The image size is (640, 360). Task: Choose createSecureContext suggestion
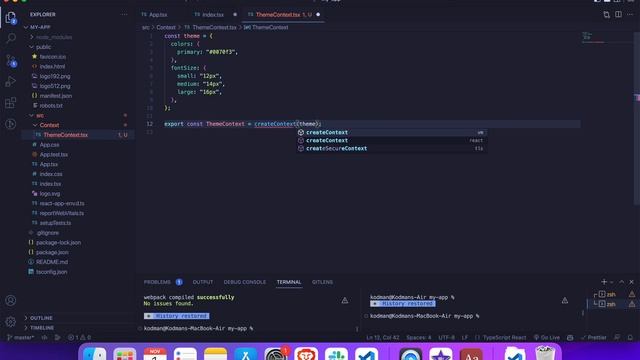(x=391, y=149)
